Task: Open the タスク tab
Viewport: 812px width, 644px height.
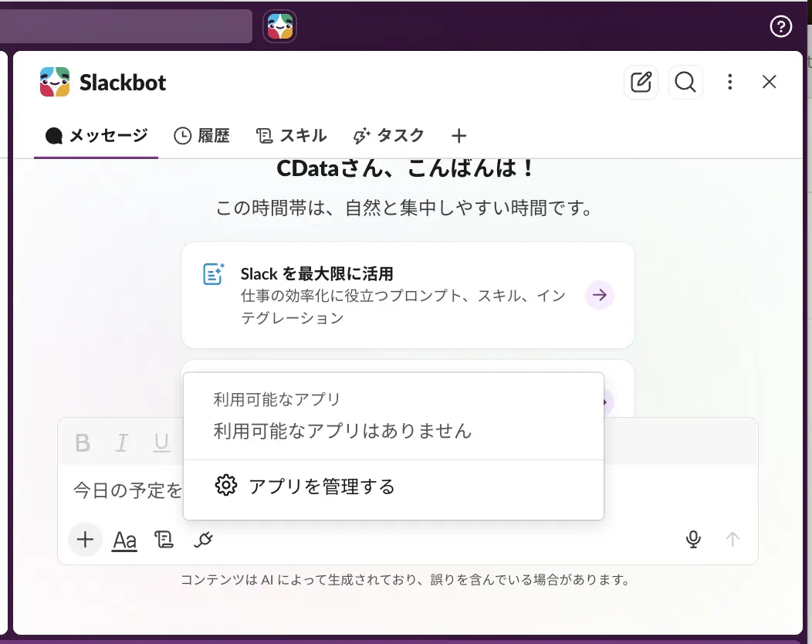Action: [388, 136]
